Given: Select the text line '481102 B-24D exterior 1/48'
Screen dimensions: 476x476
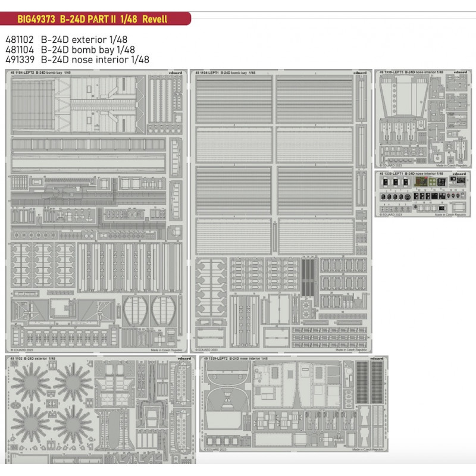Looking at the screenshot, I should tap(66, 39).
